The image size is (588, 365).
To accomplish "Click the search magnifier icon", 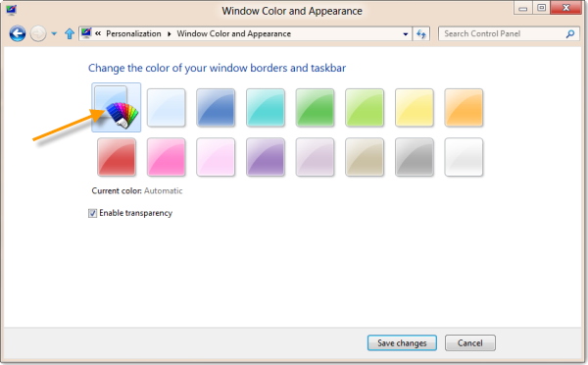I will 570,33.
